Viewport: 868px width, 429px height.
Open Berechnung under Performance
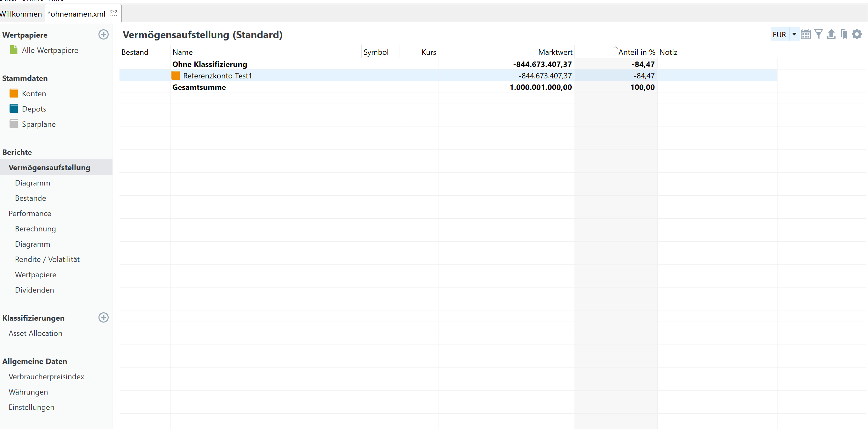coord(35,229)
